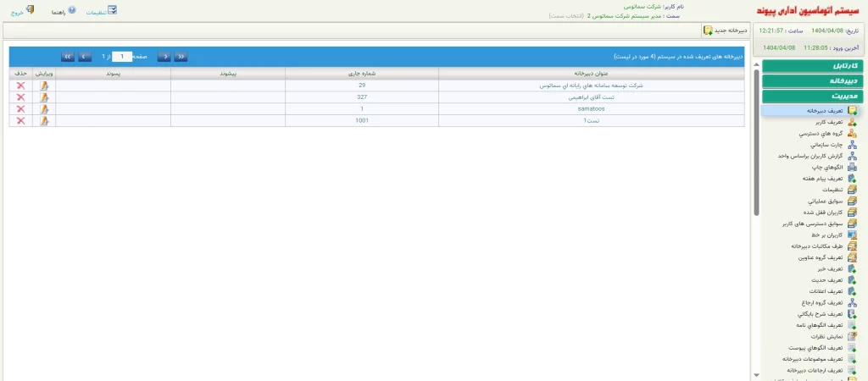The image size is (868, 381).
Task: Open 'تعریف گروه عناوین' sidebar item
Action: [x=827, y=257]
